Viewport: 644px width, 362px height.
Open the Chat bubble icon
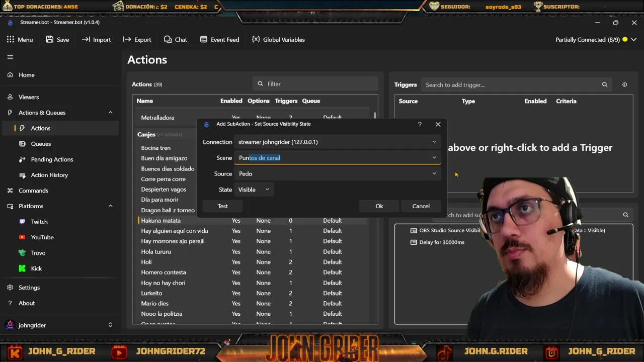[x=168, y=39]
